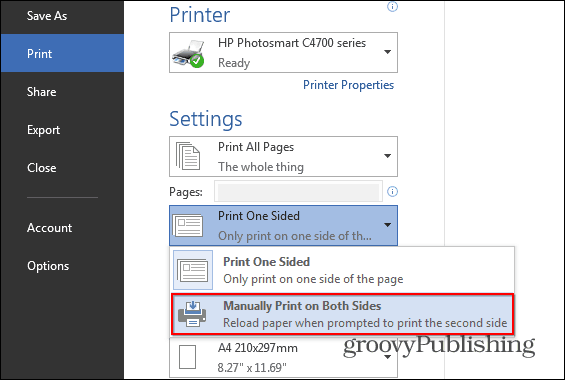Click the one-sided page icon in combo box

(x=188, y=225)
